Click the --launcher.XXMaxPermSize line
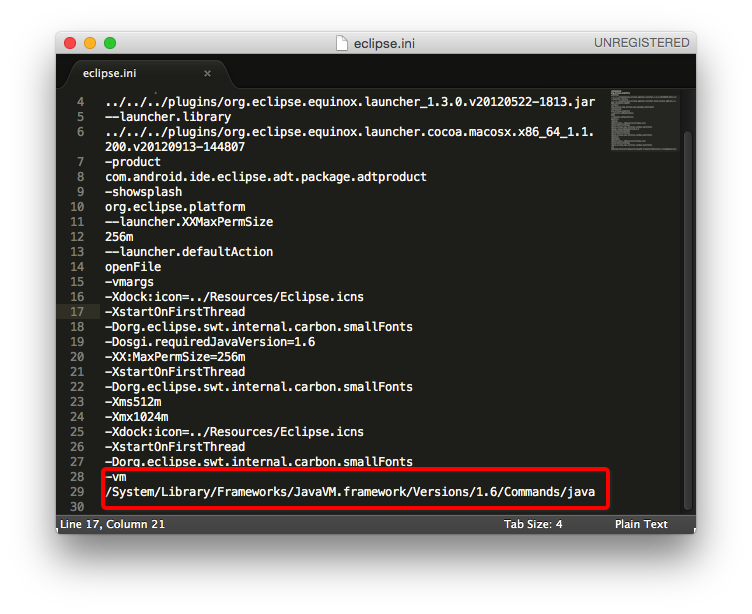 click(x=189, y=222)
